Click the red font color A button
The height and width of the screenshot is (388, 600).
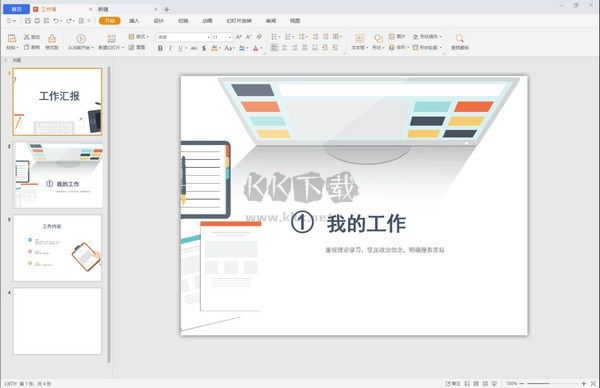click(x=256, y=48)
